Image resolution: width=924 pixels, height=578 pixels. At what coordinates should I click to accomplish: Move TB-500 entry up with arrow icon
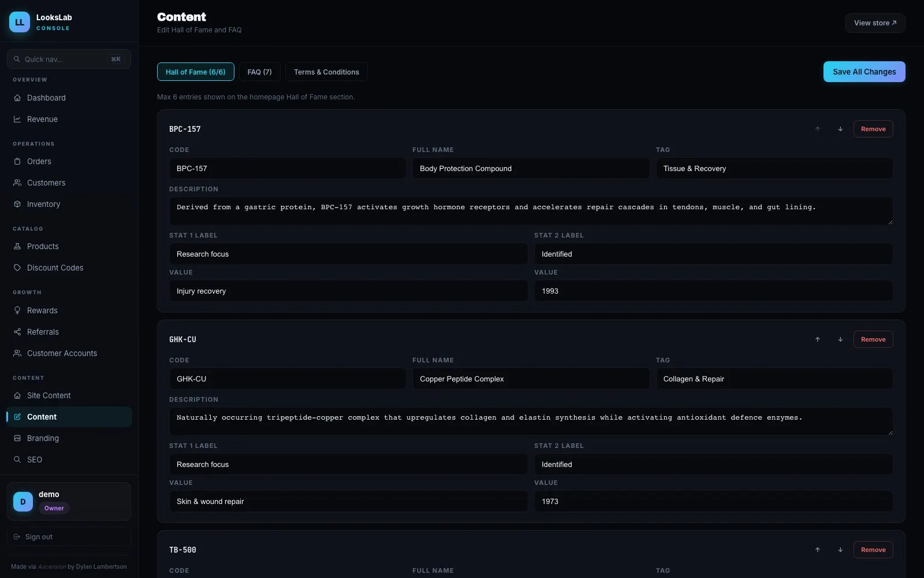click(x=818, y=550)
